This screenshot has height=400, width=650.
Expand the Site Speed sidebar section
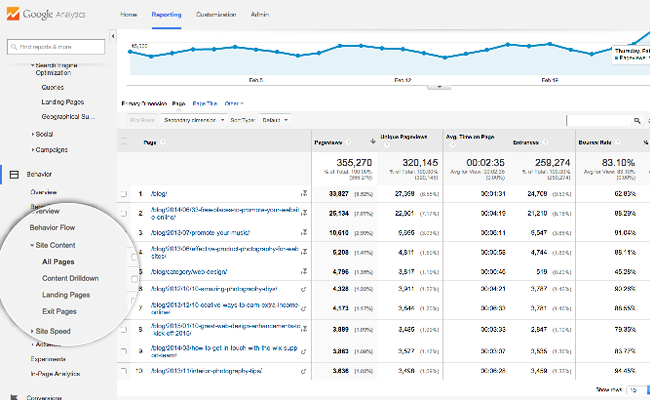53,330
